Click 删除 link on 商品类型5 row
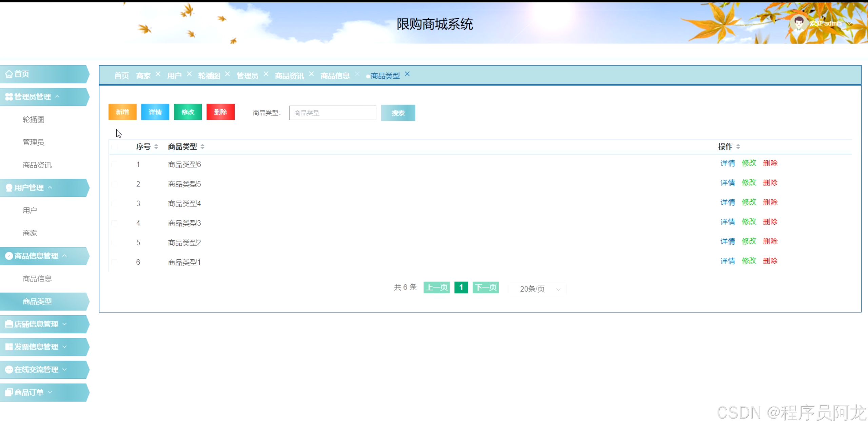The image size is (868, 427). point(770,182)
